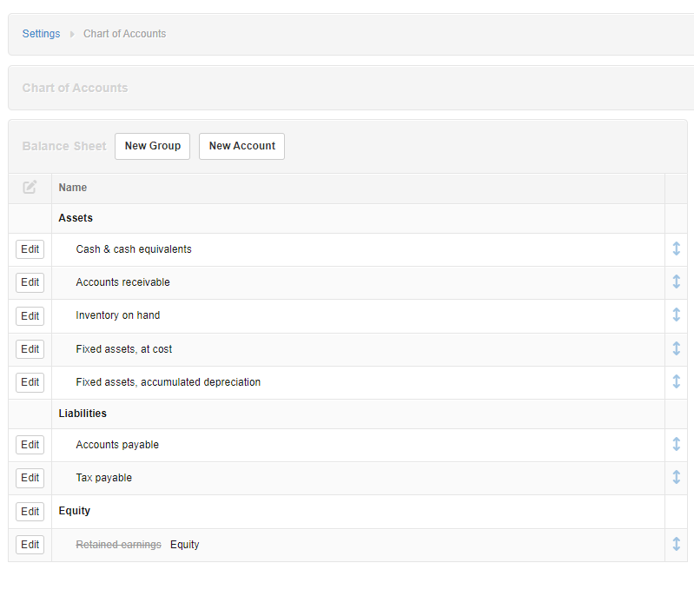Click reorder arrows for Accounts receivable

(x=676, y=282)
